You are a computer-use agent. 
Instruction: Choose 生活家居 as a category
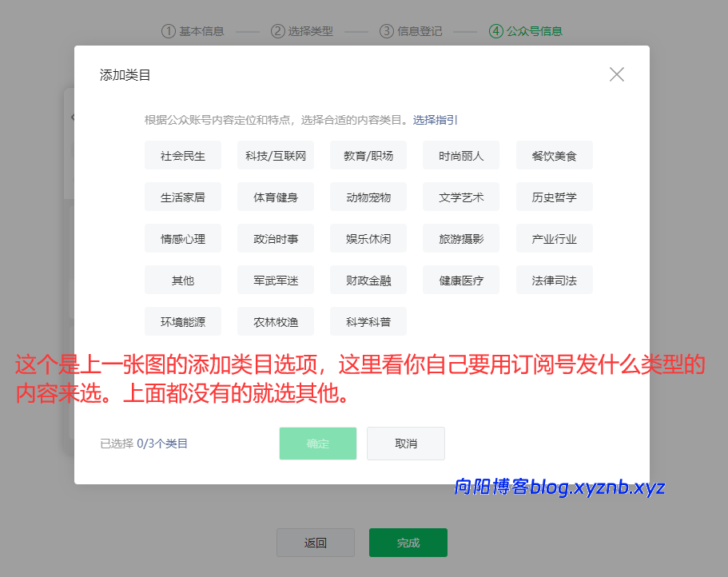[182, 197]
